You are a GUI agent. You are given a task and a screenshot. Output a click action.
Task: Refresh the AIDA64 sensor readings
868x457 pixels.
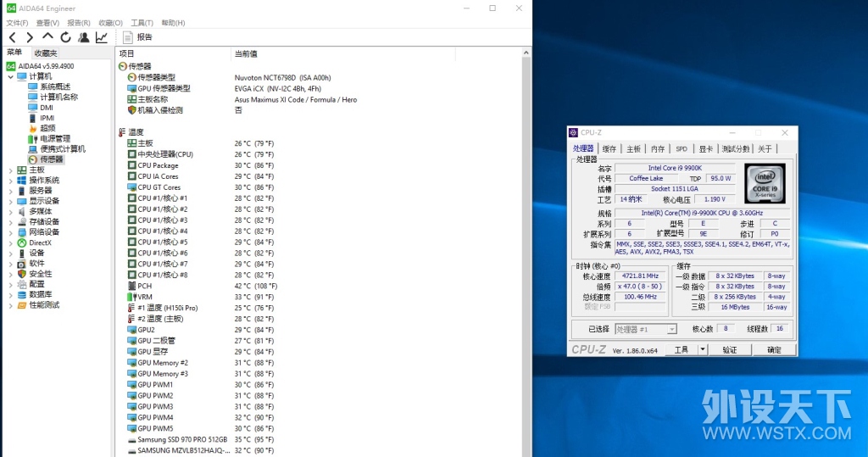66,37
